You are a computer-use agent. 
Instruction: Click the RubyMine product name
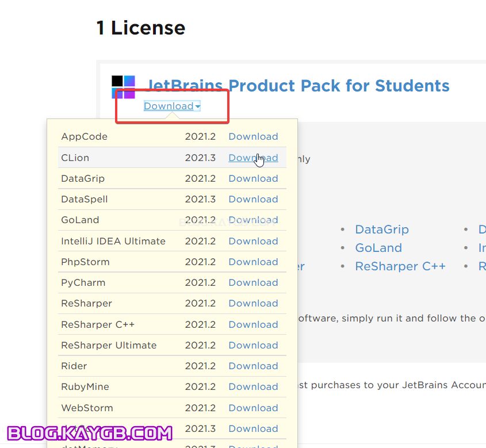pos(85,387)
